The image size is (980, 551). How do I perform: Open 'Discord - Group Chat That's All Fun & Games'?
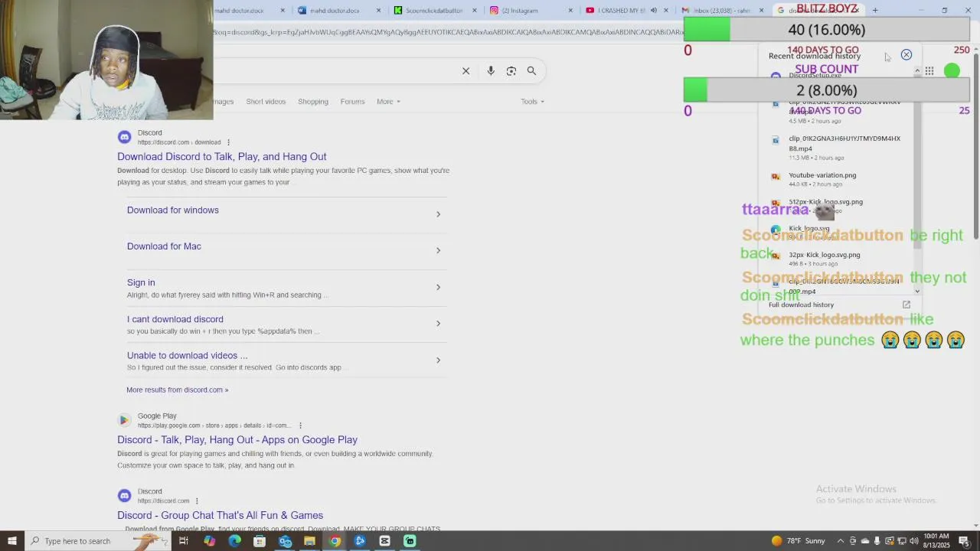pyautogui.click(x=220, y=516)
